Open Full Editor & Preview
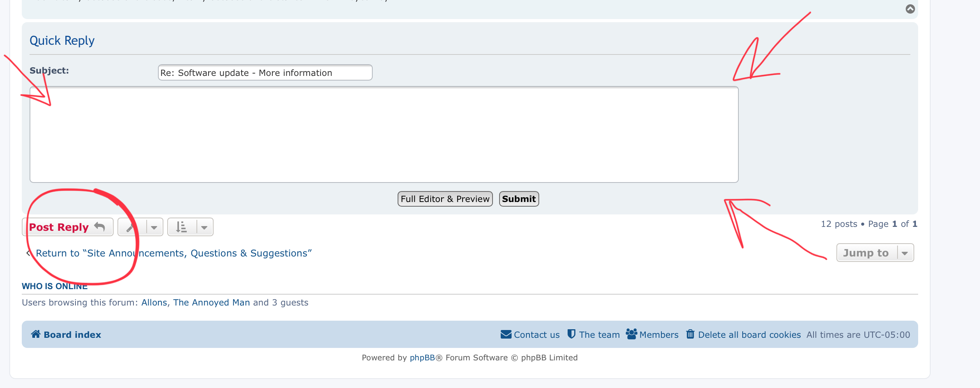The height and width of the screenshot is (388, 980). click(445, 199)
